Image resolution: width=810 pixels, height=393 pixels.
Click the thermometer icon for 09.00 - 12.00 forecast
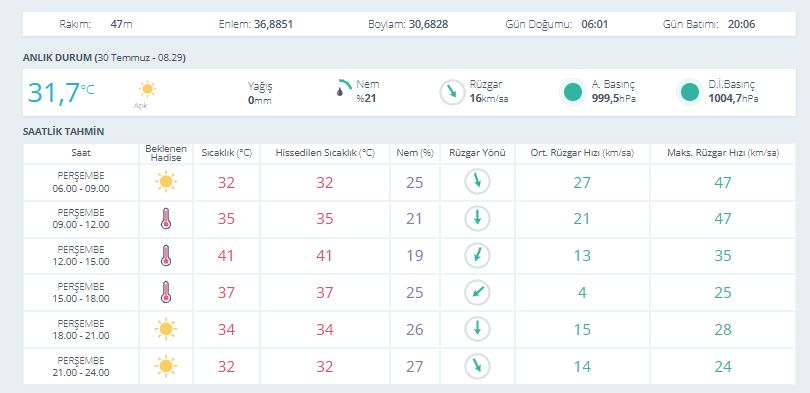point(165,218)
